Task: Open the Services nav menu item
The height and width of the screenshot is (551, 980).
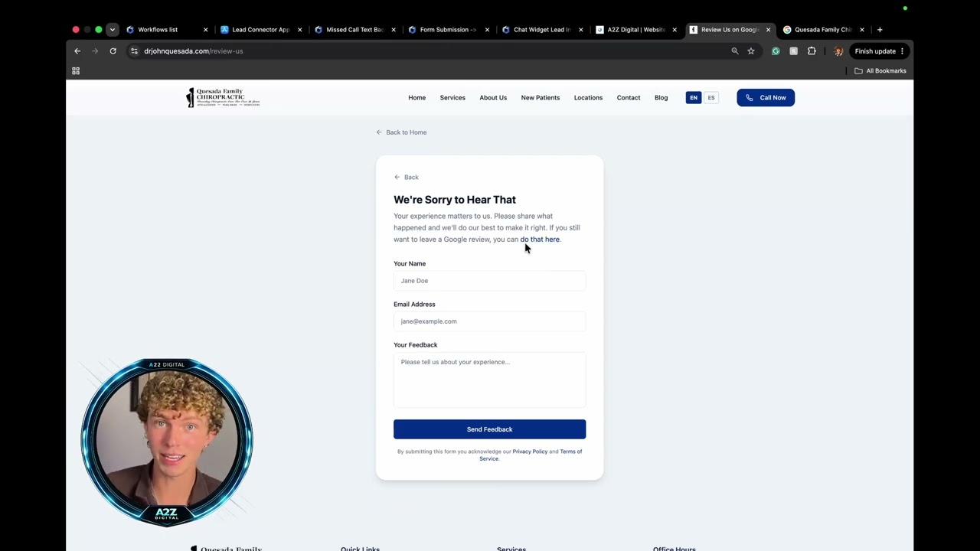Action: tap(452, 98)
